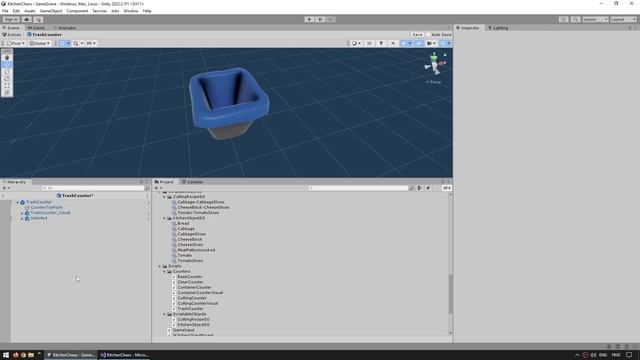Click the Save prefab button

click(417, 35)
